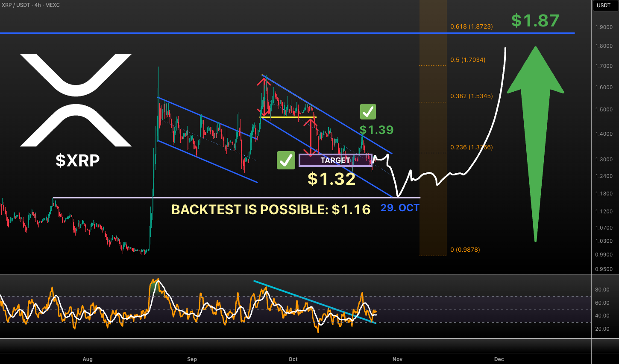Click the 0 (0.9878) Fibonacci label
Viewport: 619px width, 364px height.
click(x=465, y=250)
